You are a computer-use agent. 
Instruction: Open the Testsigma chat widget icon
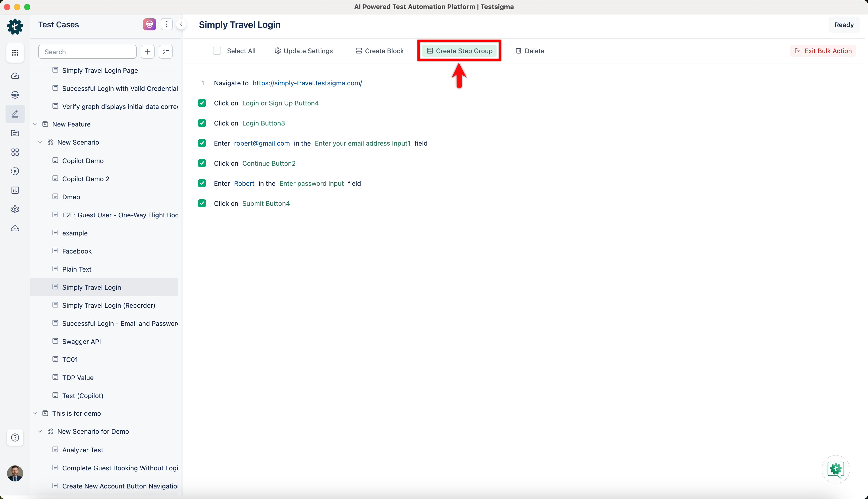pos(835,469)
